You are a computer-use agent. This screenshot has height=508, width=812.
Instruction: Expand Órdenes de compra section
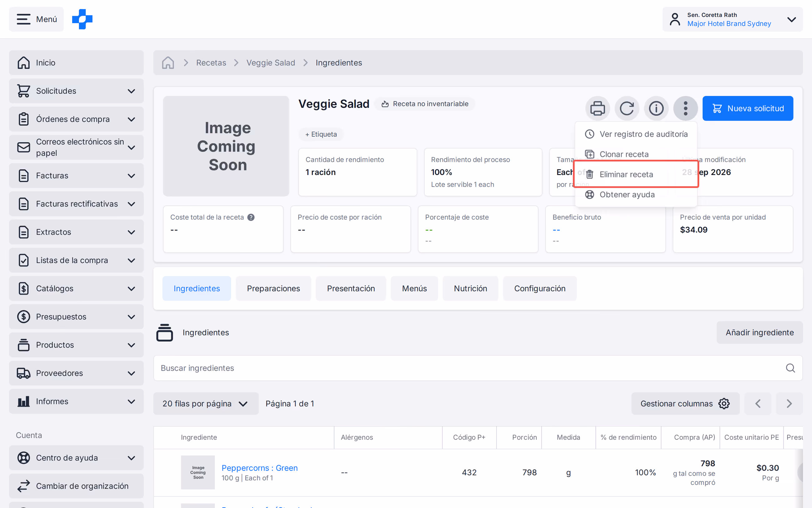(76, 119)
